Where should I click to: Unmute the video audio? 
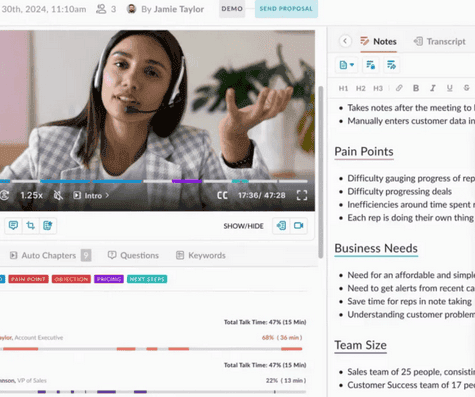coord(58,195)
